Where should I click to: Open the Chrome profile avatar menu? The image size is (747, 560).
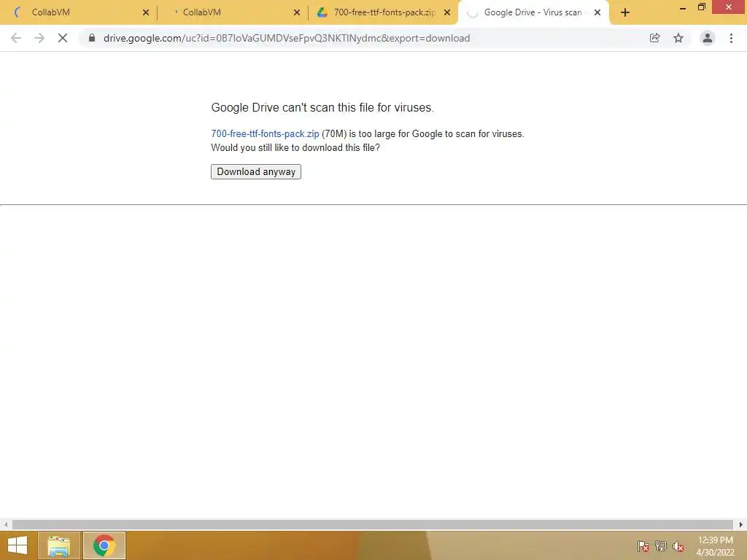click(x=708, y=38)
